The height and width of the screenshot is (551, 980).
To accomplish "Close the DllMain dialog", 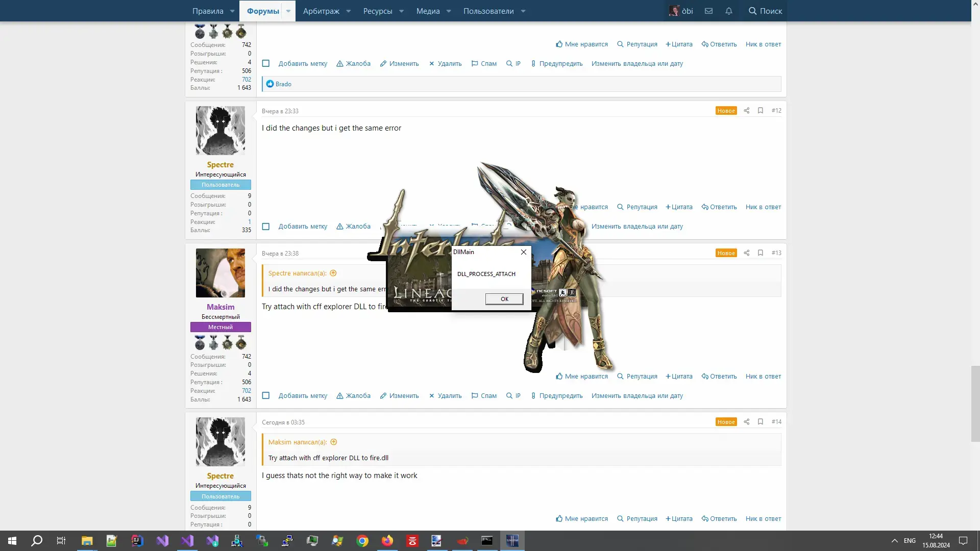I will (523, 252).
